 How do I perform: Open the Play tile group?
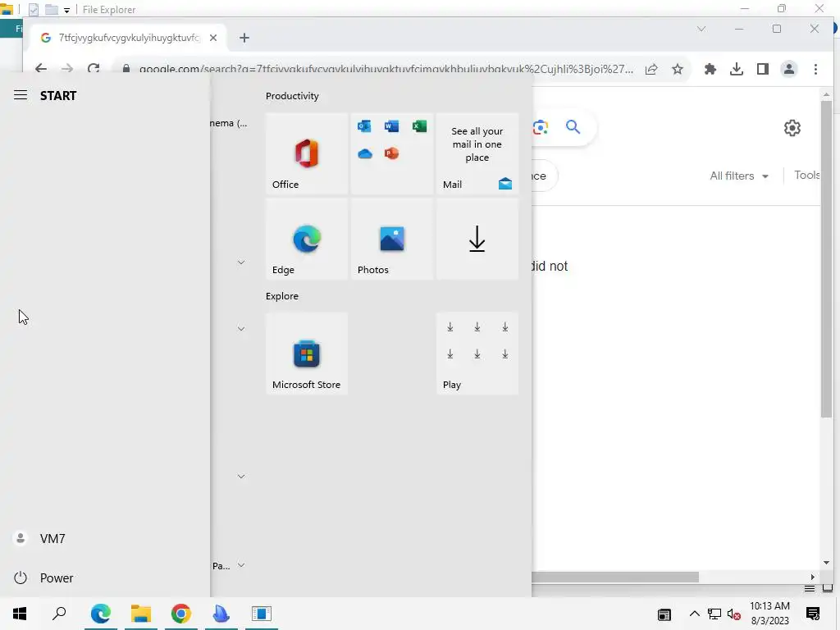[x=477, y=354]
